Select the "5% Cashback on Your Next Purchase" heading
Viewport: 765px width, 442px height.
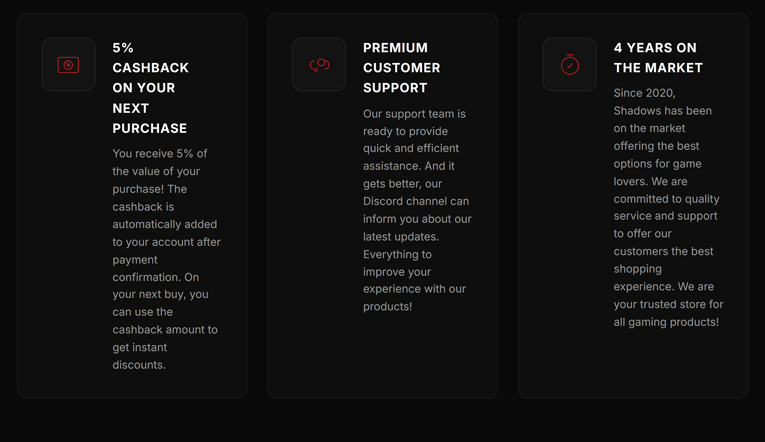click(150, 88)
